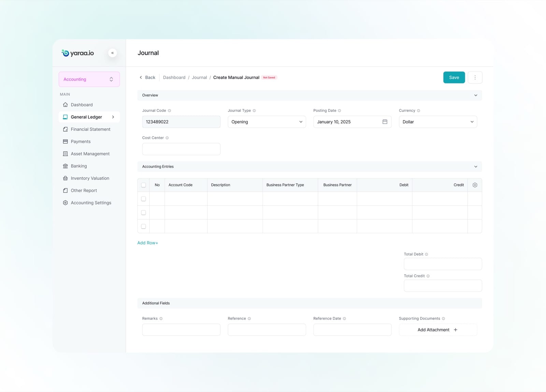The width and height of the screenshot is (546, 392).
Task: Click the Total Credit field
Action: coord(443,286)
